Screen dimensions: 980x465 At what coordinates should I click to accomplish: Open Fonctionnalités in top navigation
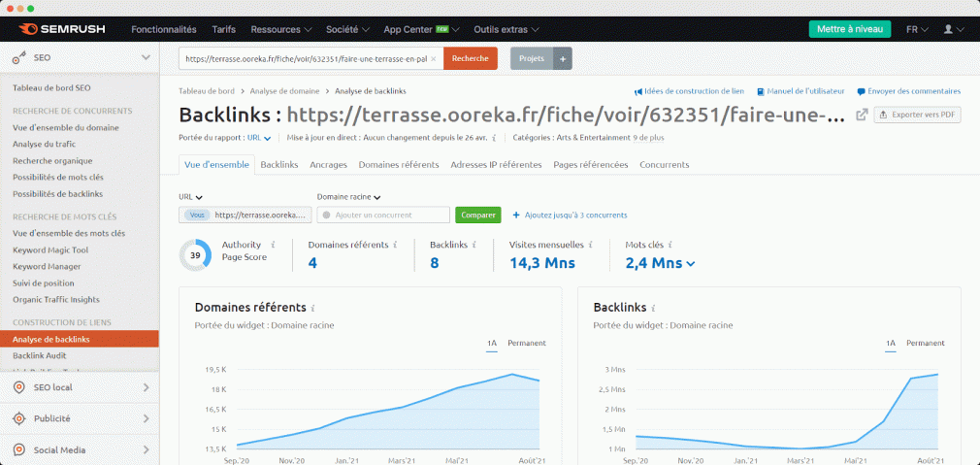click(x=164, y=29)
